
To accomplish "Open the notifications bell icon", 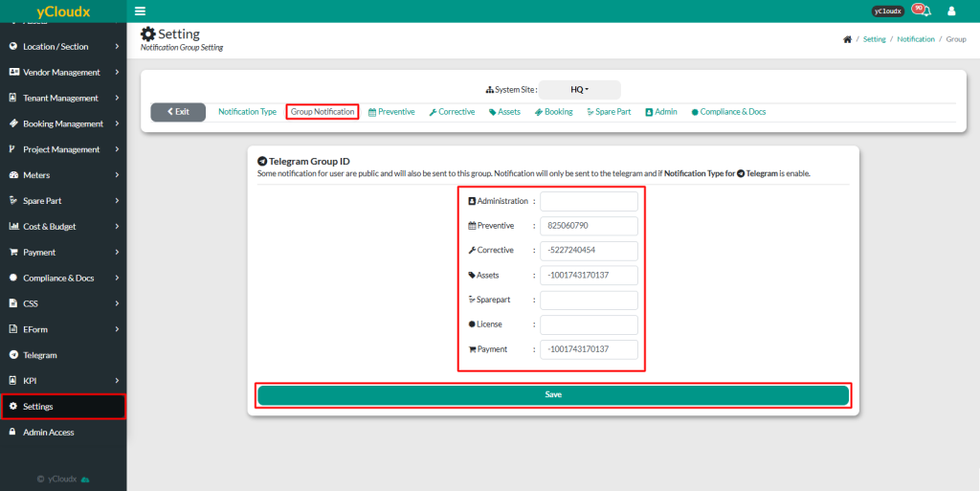I will pos(924,11).
